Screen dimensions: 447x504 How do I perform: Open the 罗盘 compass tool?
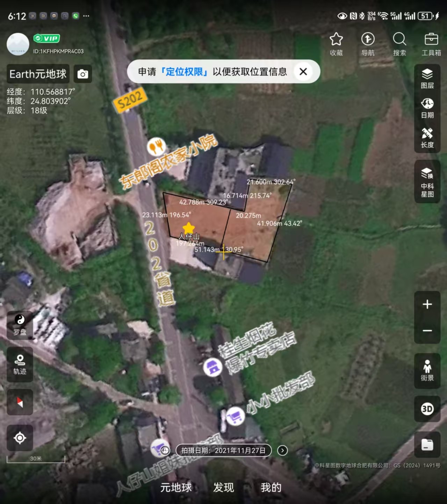point(20,325)
